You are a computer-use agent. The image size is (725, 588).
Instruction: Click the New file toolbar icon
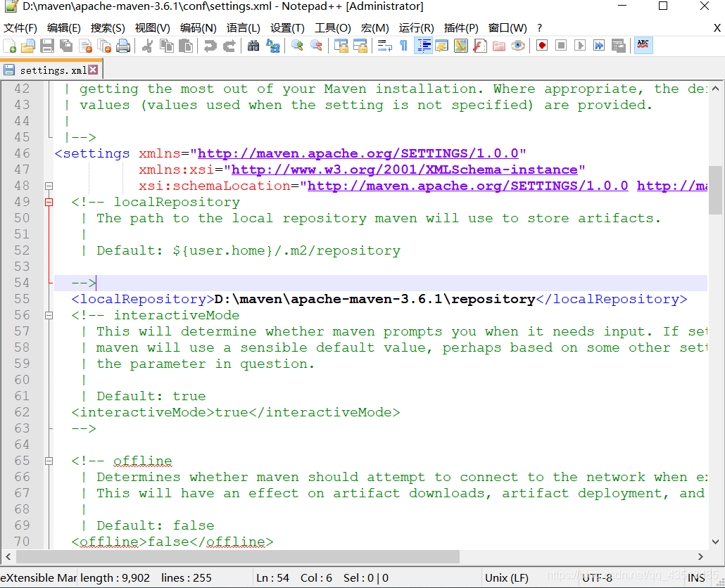point(10,46)
